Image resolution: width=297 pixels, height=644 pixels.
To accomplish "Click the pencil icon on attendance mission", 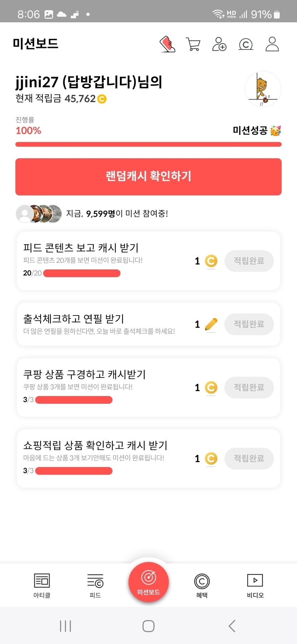I will click(x=211, y=324).
